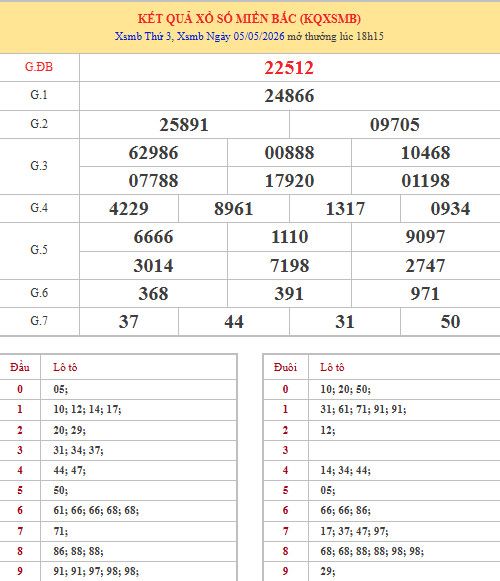Select Đuôi row '14; 34; 44;'

[345, 470]
